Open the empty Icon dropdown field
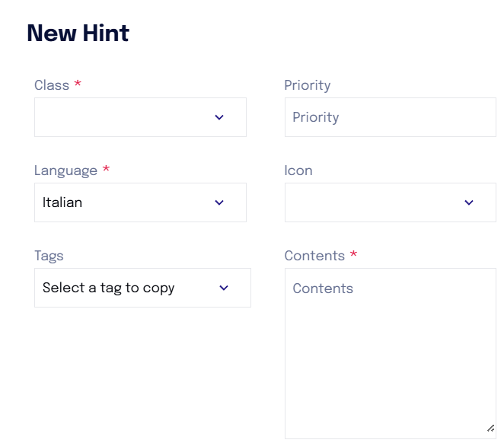504x443 pixels. 391,202
